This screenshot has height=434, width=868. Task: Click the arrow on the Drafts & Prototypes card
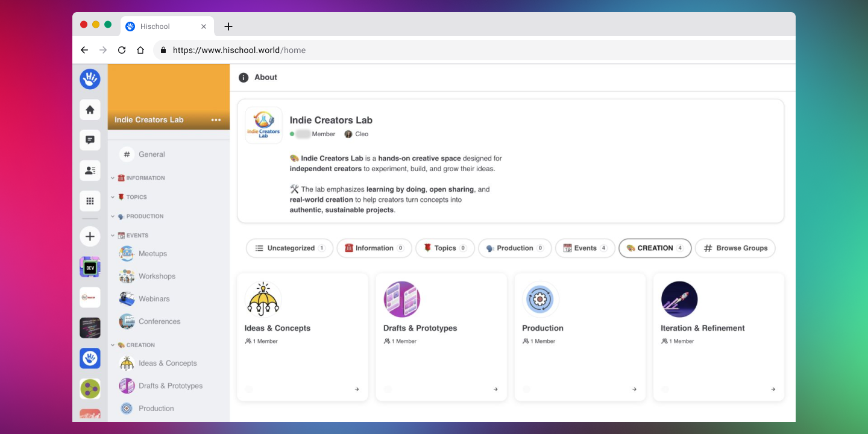pyautogui.click(x=495, y=389)
